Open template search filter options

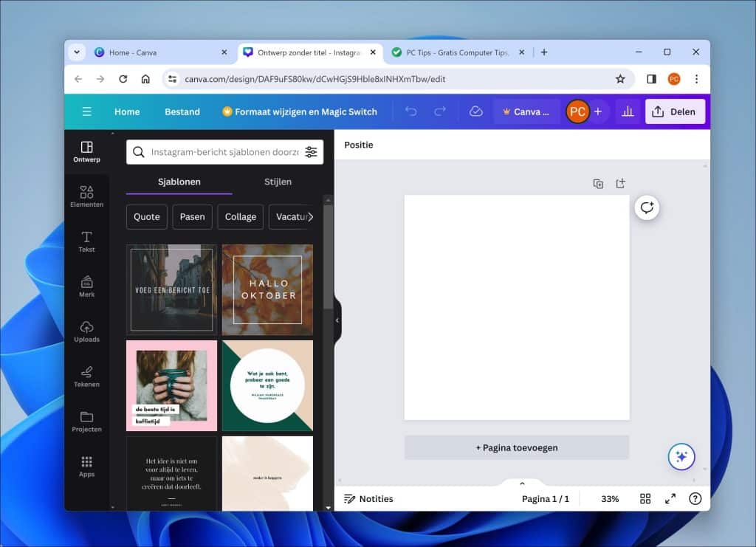(312, 152)
